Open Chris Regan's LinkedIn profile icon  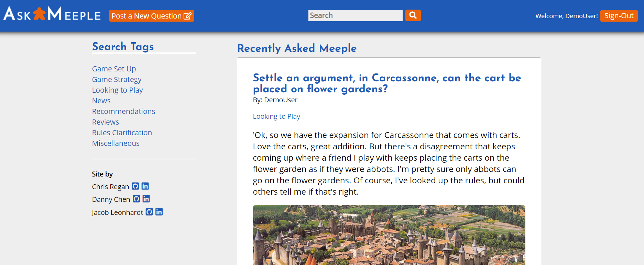tap(145, 186)
